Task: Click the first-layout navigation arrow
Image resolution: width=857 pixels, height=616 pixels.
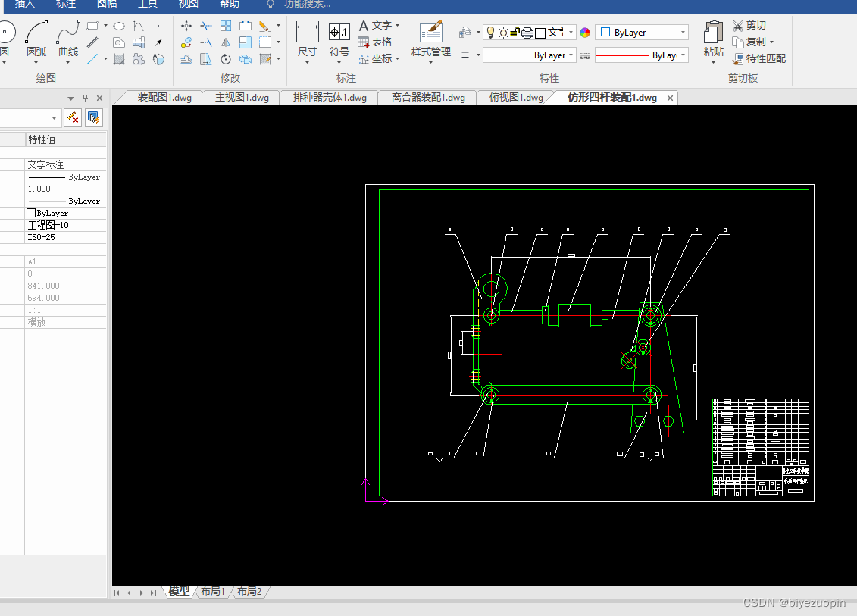Action: click(117, 593)
